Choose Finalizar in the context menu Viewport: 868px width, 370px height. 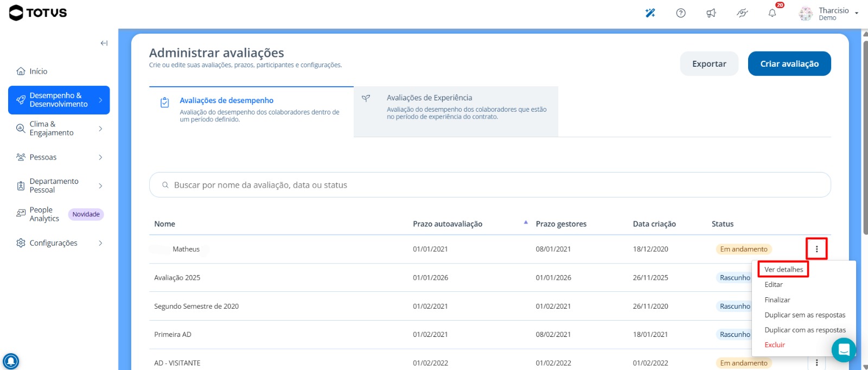point(777,300)
